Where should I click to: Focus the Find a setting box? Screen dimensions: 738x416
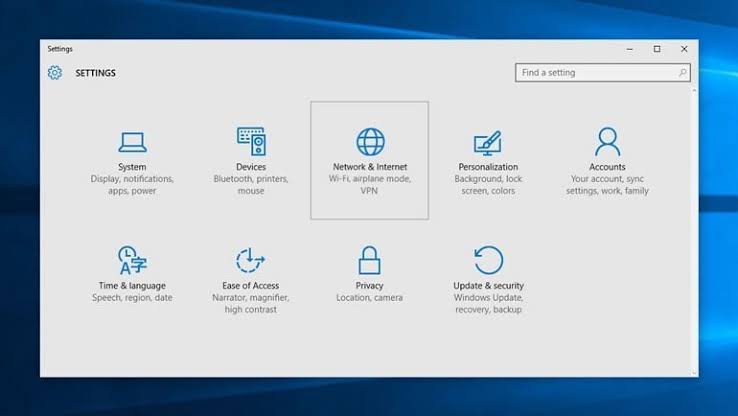pos(602,72)
